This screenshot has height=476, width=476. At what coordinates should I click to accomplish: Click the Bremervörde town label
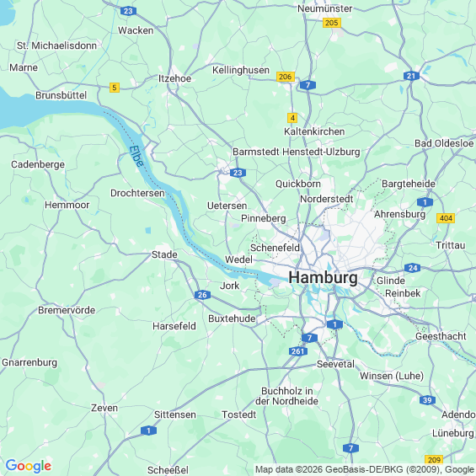coord(67,310)
